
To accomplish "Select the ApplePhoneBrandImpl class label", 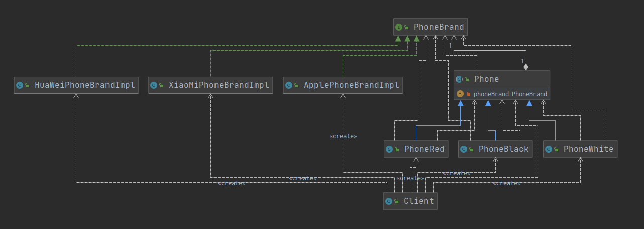I will pos(352,85).
